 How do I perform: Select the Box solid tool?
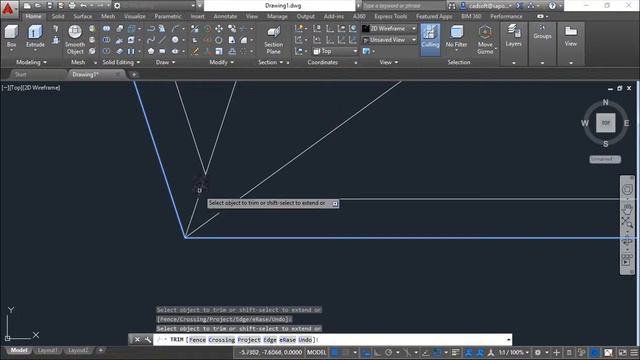tap(11, 36)
